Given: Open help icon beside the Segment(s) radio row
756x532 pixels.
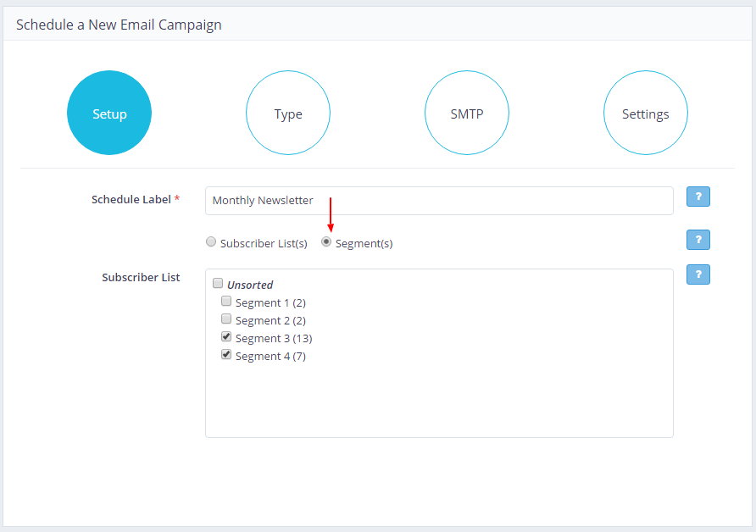Looking at the screenshot, I should (x=698, y=240).
